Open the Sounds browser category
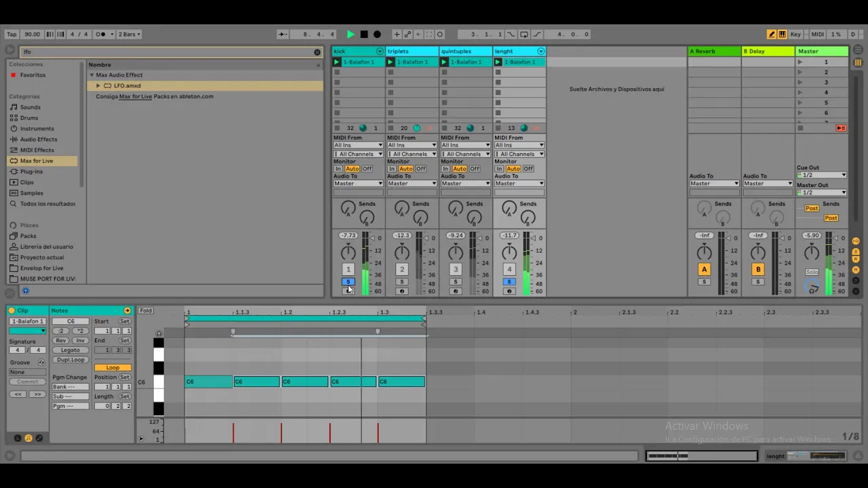Viewport: 868px width, 488px height. (30, 107)
